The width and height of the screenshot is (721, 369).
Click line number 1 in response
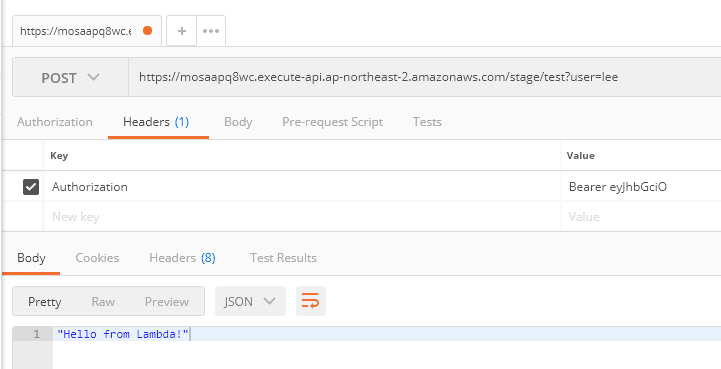point(37,334)
